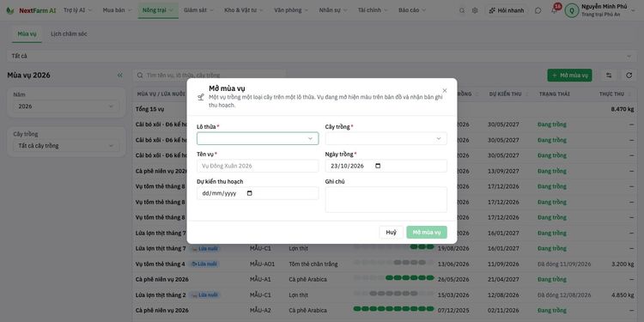Screen dimensions: 644x322
Task: Click the Tên vụ input field
Action: 258,166
